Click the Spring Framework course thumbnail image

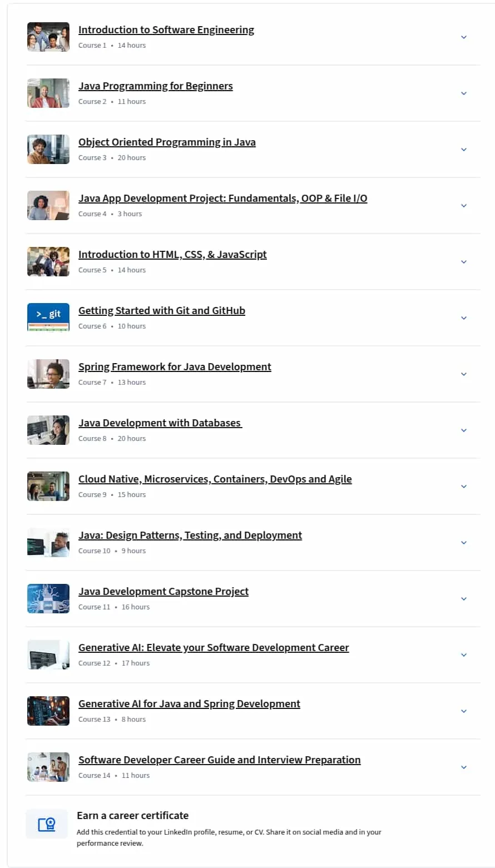[48, 374]
